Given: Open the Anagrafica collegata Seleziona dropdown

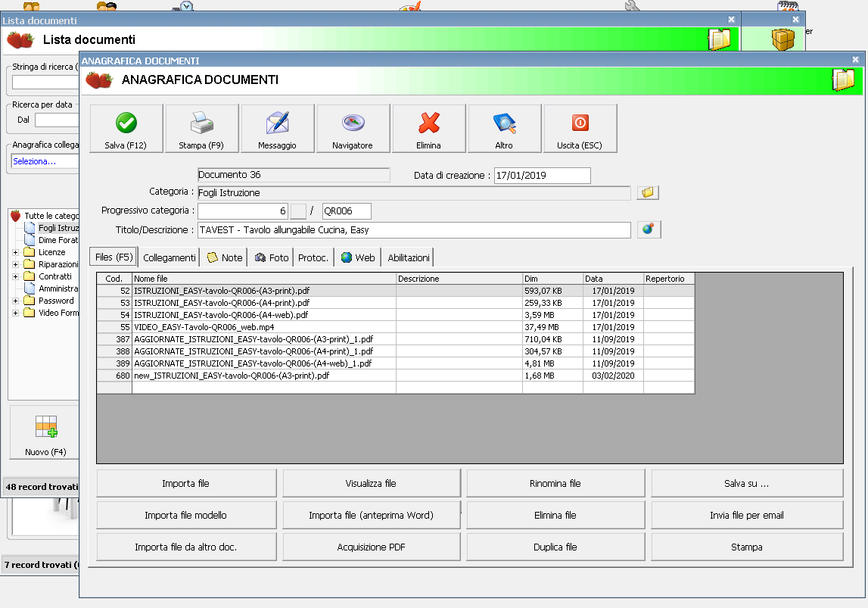Looking at the screenshot, I should point(45,161).
